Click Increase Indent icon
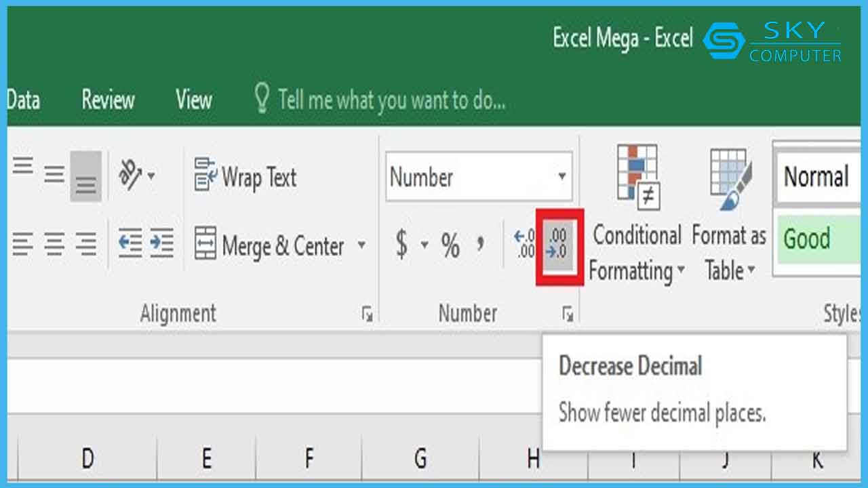Screen dimensions: 868x488 [x=161, y=243]
